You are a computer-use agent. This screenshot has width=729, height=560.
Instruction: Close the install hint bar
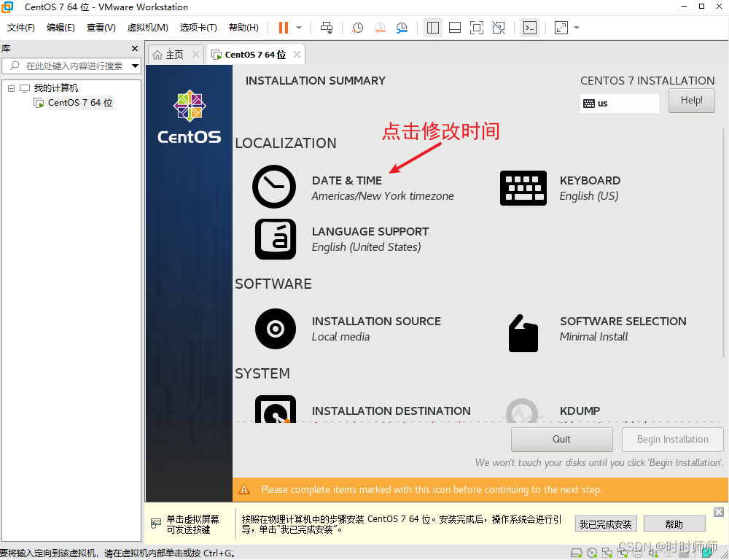(x=719, y=512)
